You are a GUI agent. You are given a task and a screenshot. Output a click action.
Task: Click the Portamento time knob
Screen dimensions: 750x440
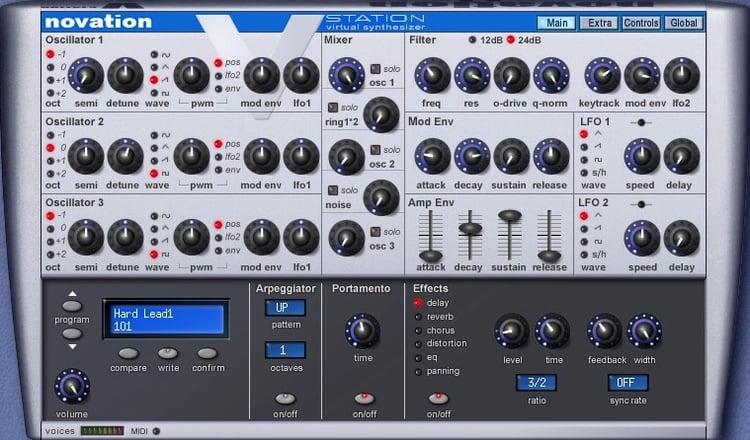[363, 331]
